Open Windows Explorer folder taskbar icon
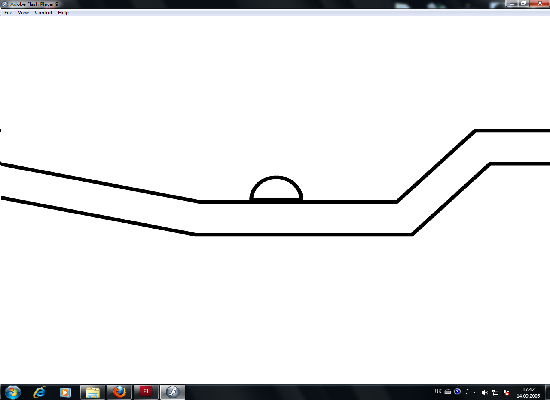This screenshot has width=550, height=400. (x=93, y=392)
